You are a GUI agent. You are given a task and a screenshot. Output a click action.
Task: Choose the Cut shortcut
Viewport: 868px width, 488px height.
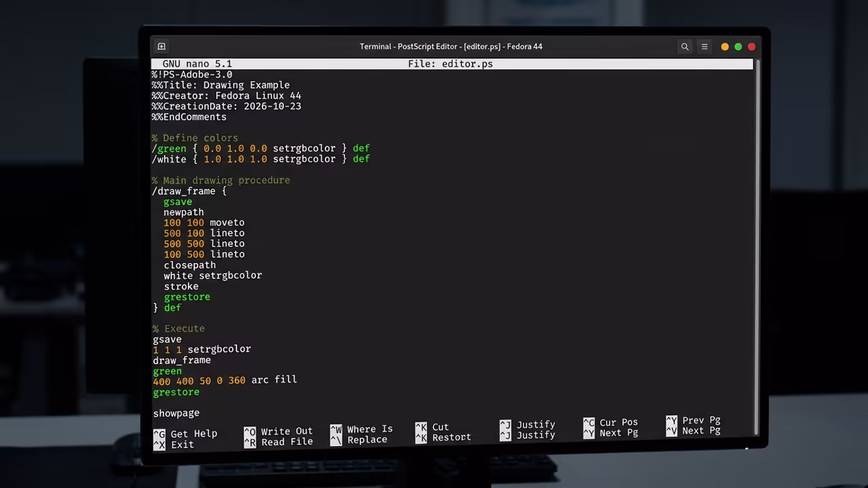pyautogui.click(x=432, y=427)
